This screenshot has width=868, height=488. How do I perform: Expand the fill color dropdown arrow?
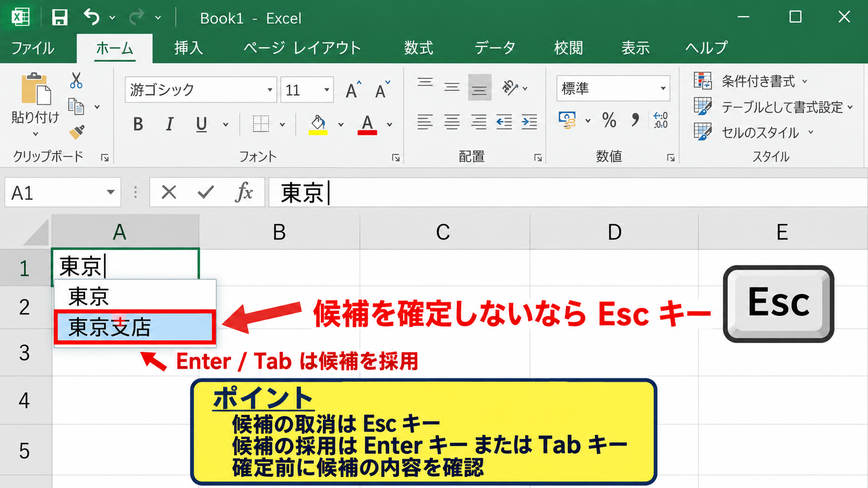coord(341,125)
